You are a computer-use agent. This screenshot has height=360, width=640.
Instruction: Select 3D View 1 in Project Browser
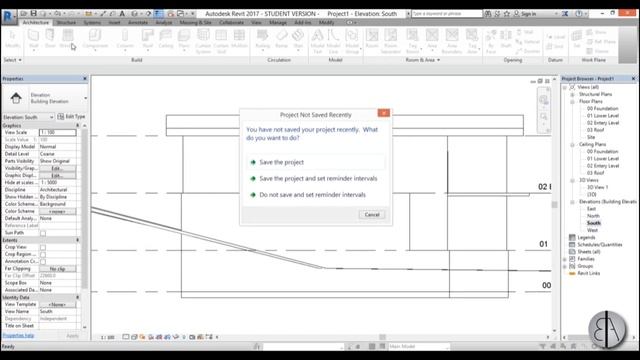598,187
